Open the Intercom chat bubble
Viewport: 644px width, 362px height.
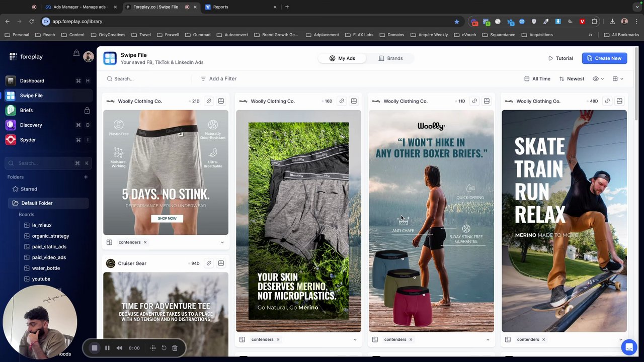click(628, 347)
